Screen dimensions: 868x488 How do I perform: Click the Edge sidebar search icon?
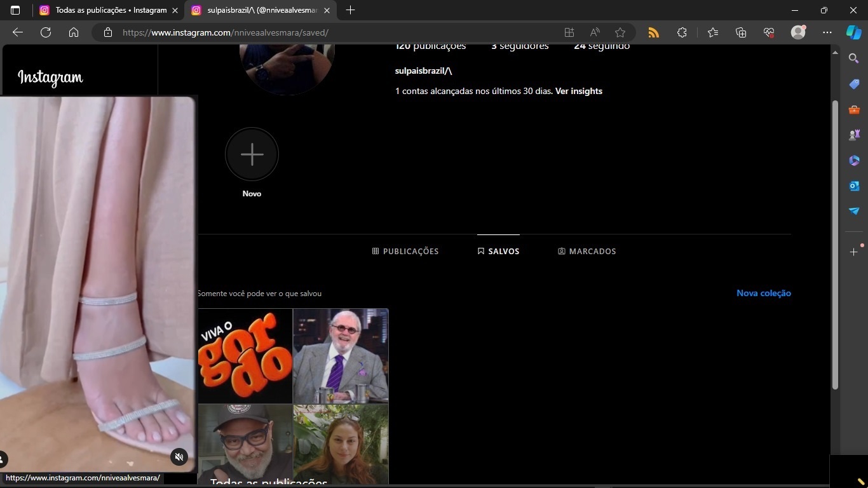854,58
